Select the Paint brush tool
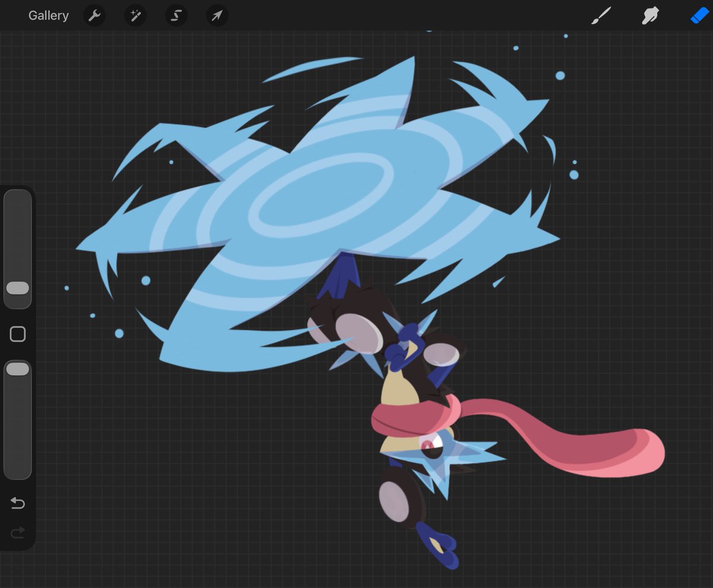This screenshot has height=588, width=713. (x=601, y=15)
